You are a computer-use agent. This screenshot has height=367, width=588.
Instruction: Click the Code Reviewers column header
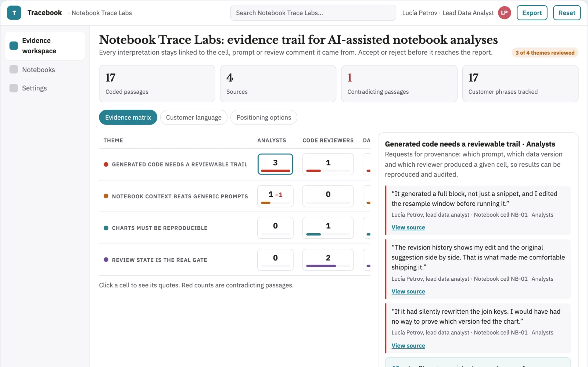(x=328, y=140)
